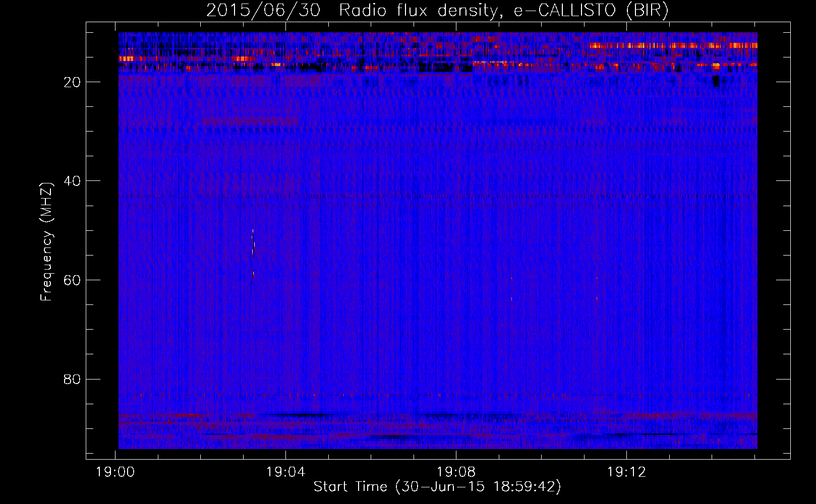Click the '80' frequency tick label
Image resolution: width=816 pixels, height=504 pixels.
[x=73, y=379]
